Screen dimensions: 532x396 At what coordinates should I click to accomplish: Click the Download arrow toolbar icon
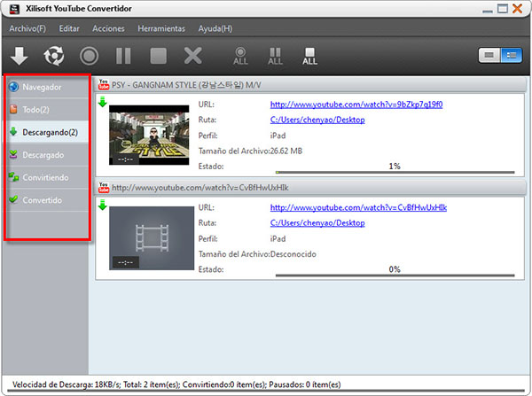click(x=19, y=56)
